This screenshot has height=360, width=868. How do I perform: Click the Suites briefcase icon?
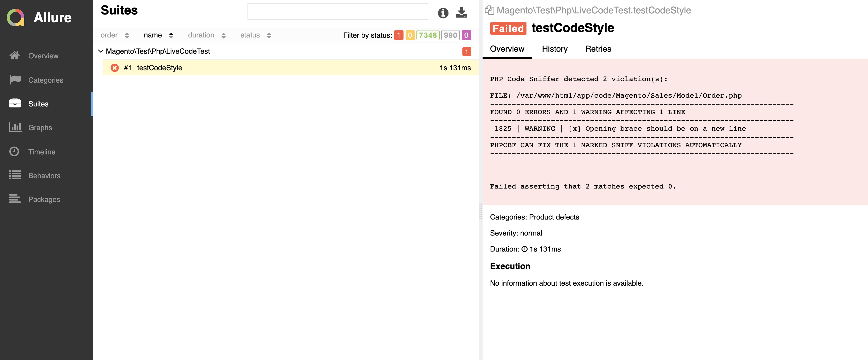pos(15,103)
